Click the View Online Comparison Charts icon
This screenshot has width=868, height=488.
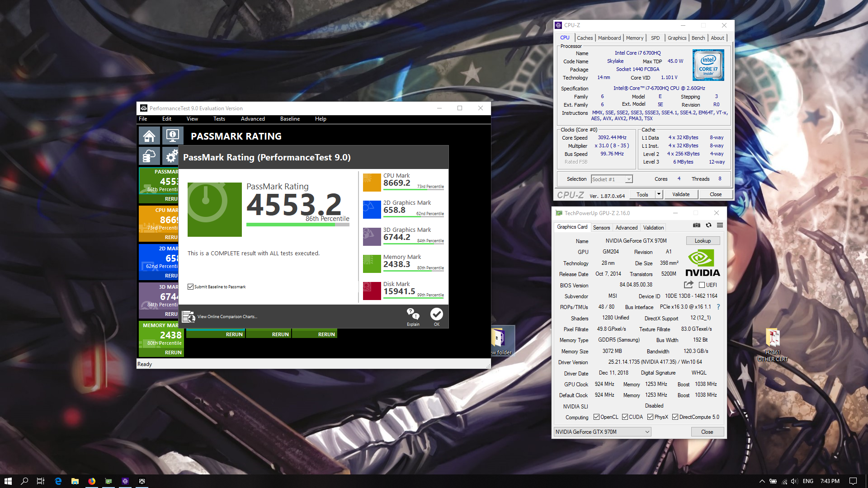click(188, 317)
